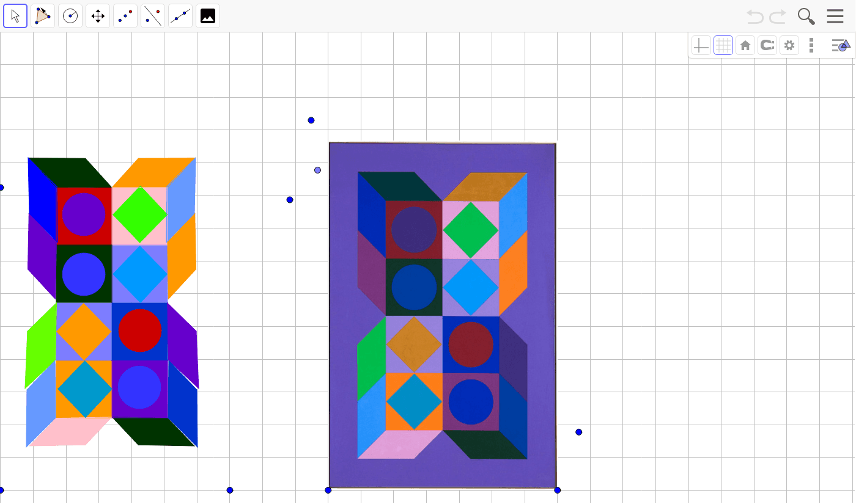This screenshot has height=504, width=856.
Task: Pick the Line through two points tool
Action: [x=180, y=16]
